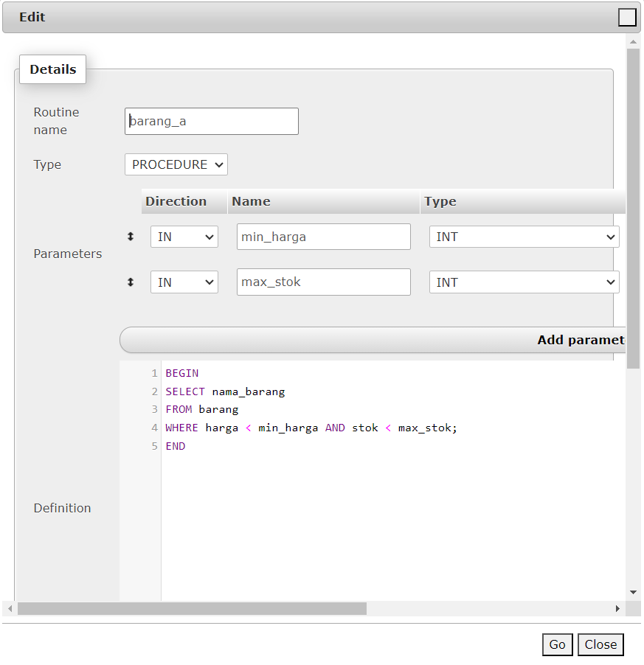The width and height of the screenshot is (644, 665).
Task: Click the Details tab header
Action: pyautogui.click(x=52, y=69)
